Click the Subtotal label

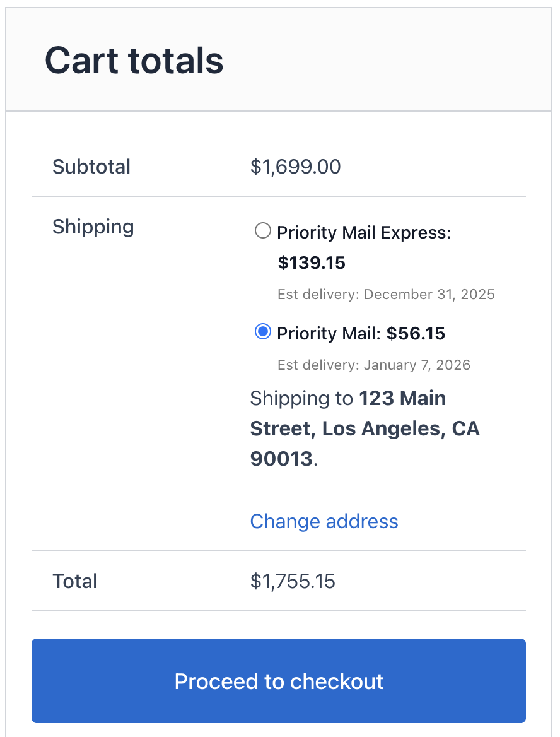coord(91,167)
